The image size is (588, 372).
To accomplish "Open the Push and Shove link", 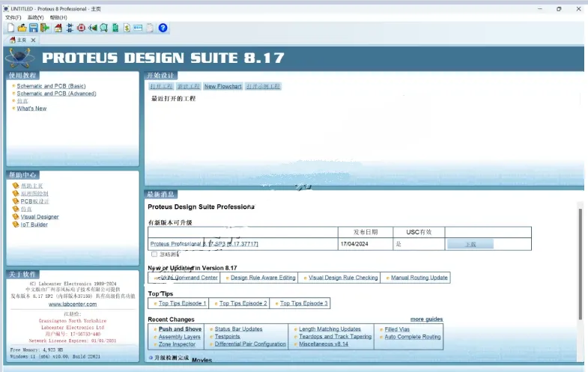I will 180,329.
